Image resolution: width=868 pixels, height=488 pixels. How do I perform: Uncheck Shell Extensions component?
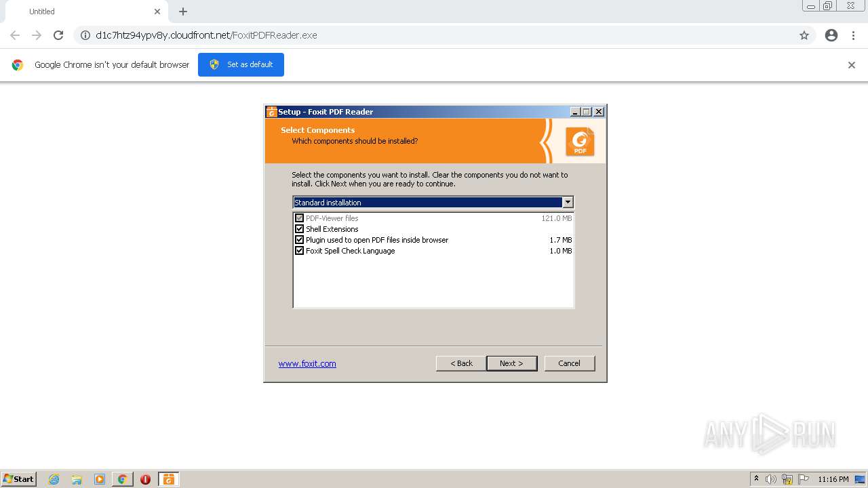[299, 229]
